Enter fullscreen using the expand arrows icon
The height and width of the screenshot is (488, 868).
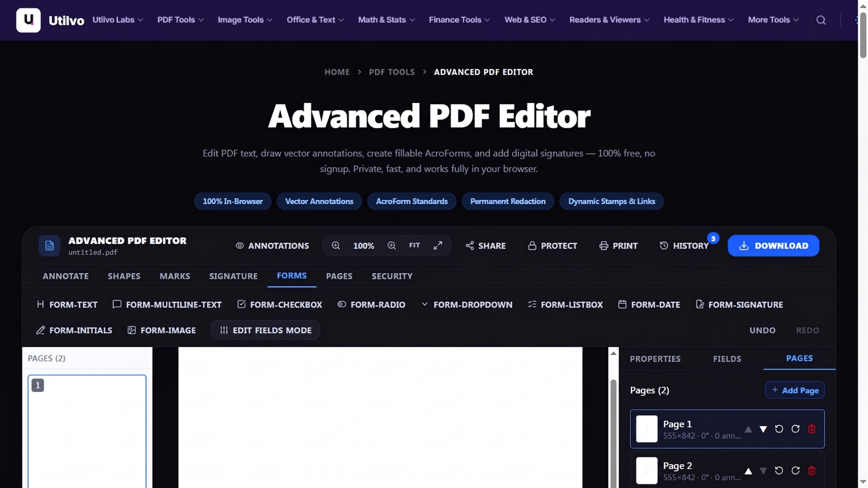(438, 246)
